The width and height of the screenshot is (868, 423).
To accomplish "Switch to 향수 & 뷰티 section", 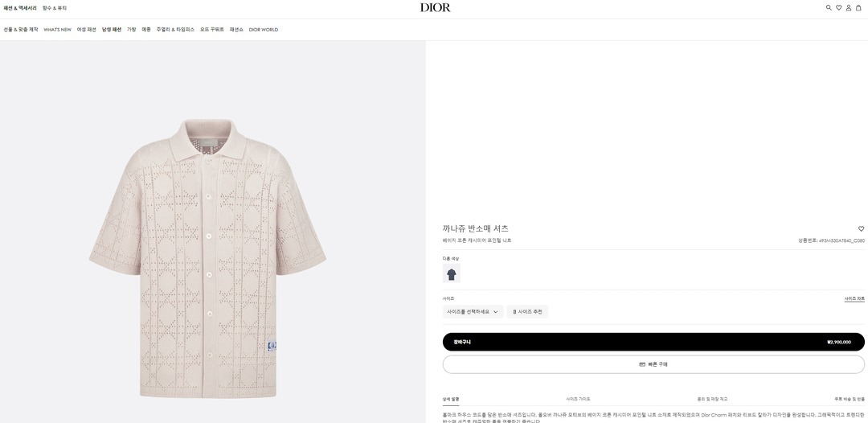I will [x=55, y=8].
